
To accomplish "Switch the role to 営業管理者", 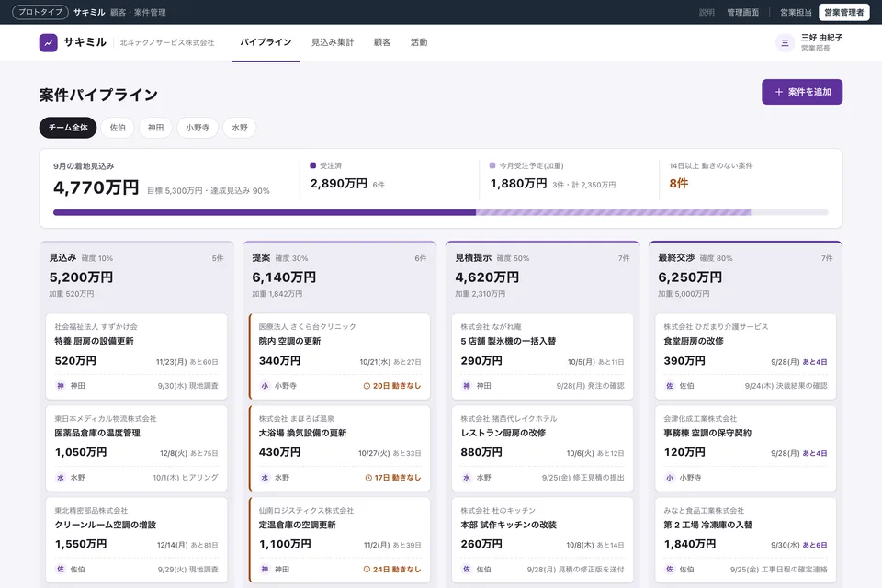I will coord(843,12).
